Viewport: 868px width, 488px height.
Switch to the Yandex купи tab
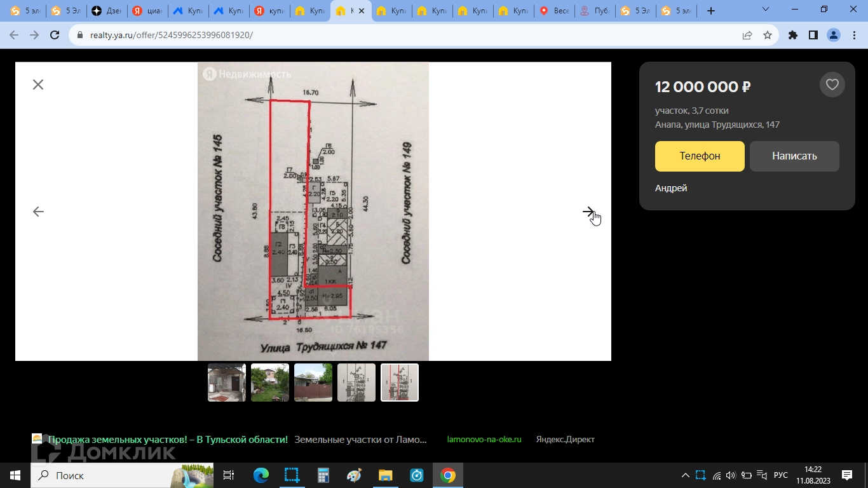269,11
